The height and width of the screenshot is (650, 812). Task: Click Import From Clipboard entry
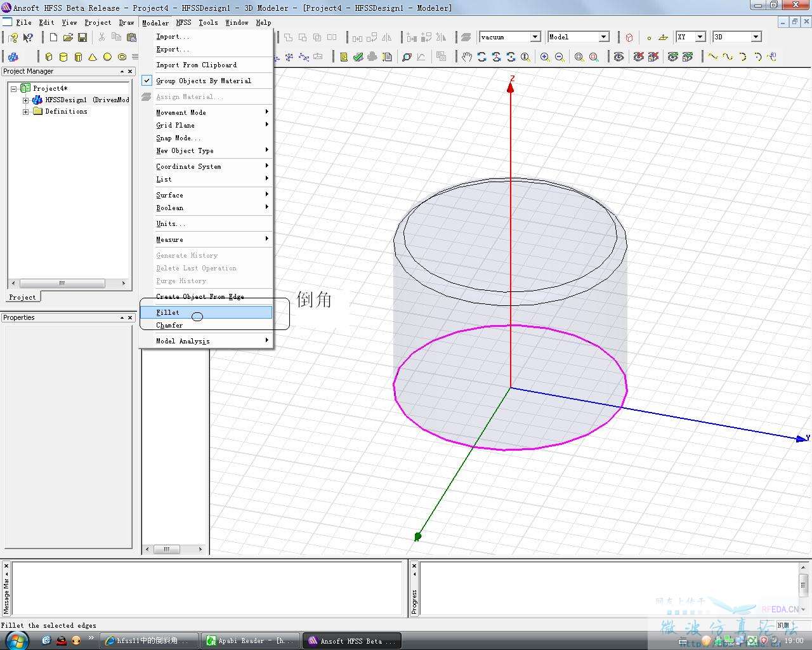207,65
